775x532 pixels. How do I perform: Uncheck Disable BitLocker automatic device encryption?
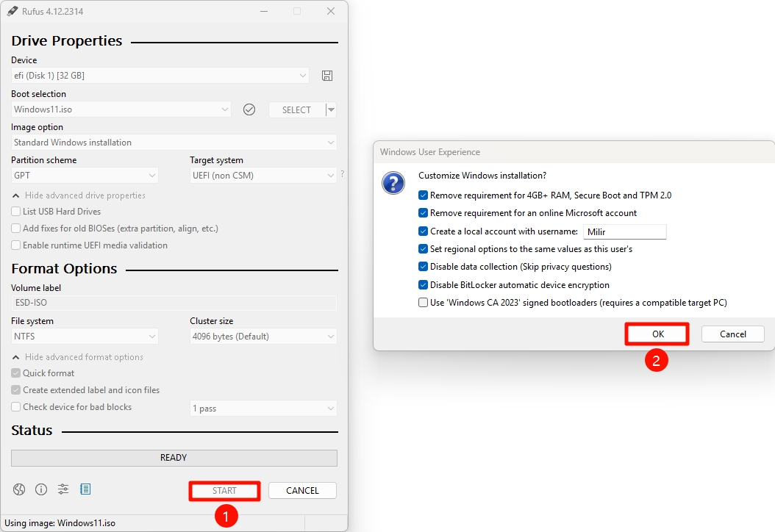tap(423, 285)
